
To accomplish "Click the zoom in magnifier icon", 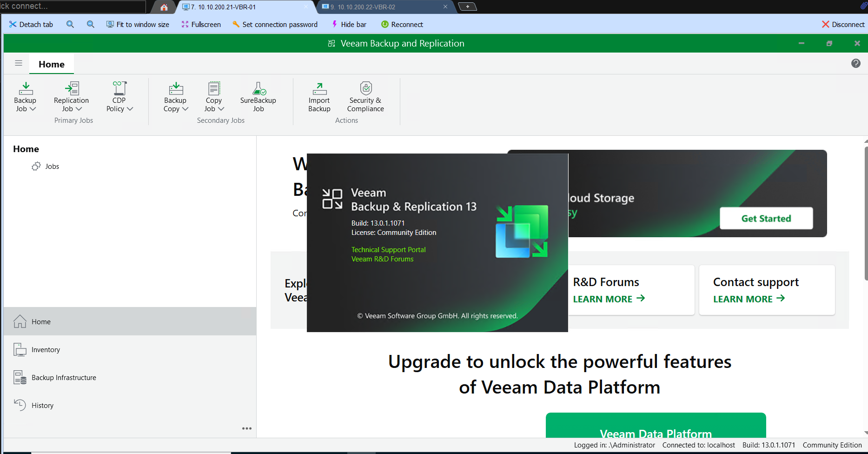I will pyautogui.click(x=70, y=24).
